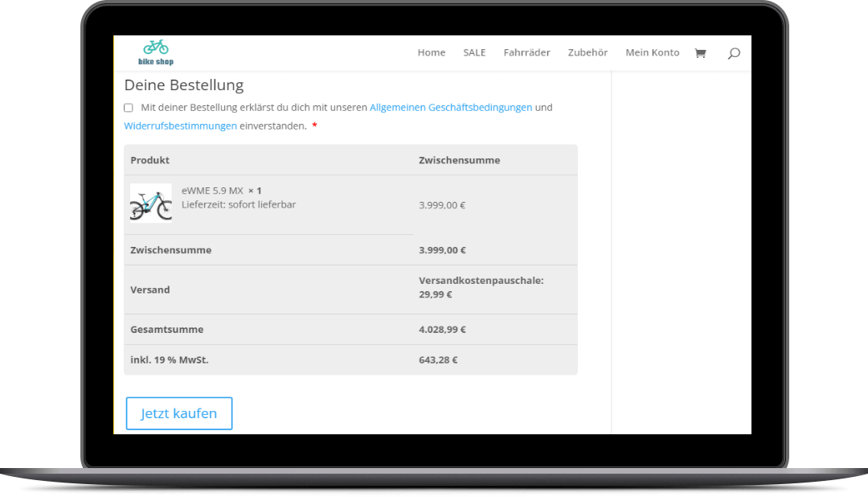
Task: Go to the Home menu item
Action: coord(431,52)
